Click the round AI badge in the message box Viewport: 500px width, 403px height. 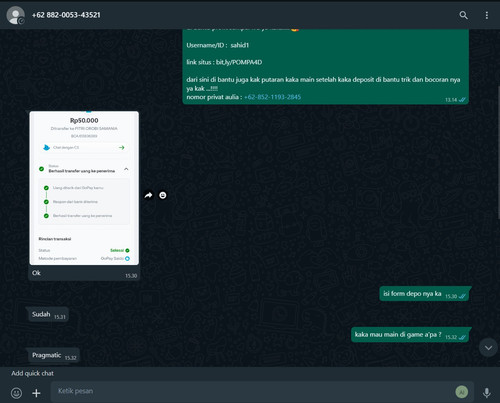tap(462, 392)
